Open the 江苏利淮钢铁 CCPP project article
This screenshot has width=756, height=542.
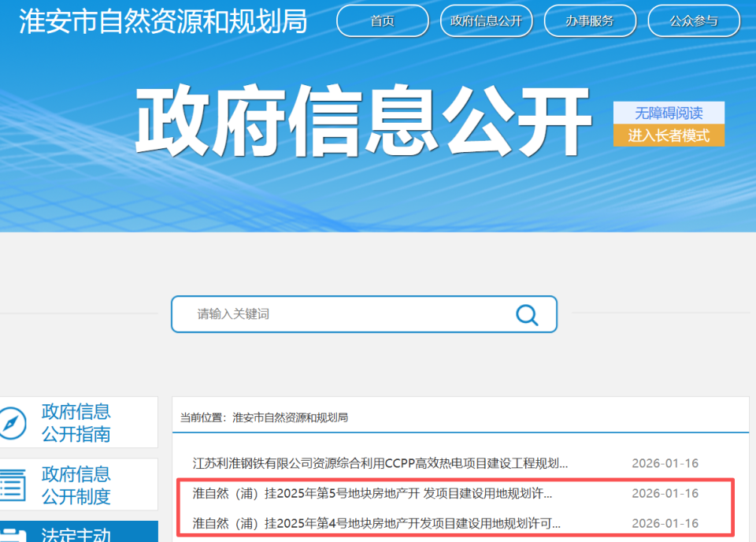(x=378, y=463)
